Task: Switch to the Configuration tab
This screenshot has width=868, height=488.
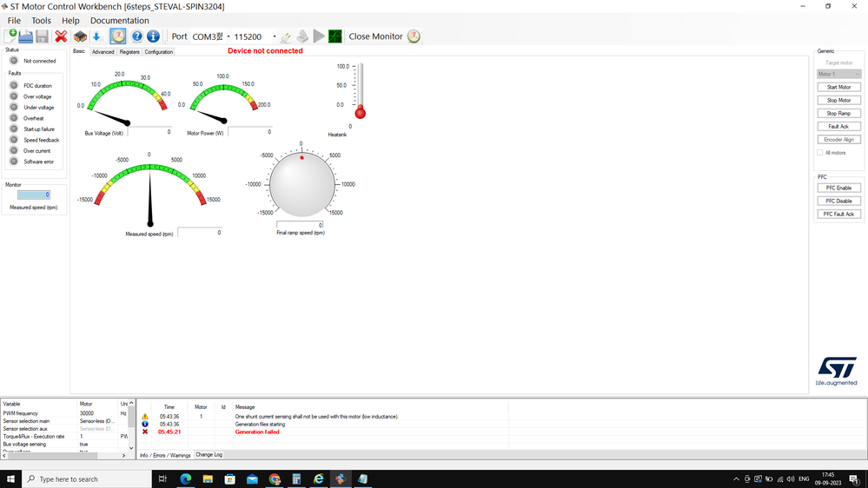Action: tap(159, 52)
